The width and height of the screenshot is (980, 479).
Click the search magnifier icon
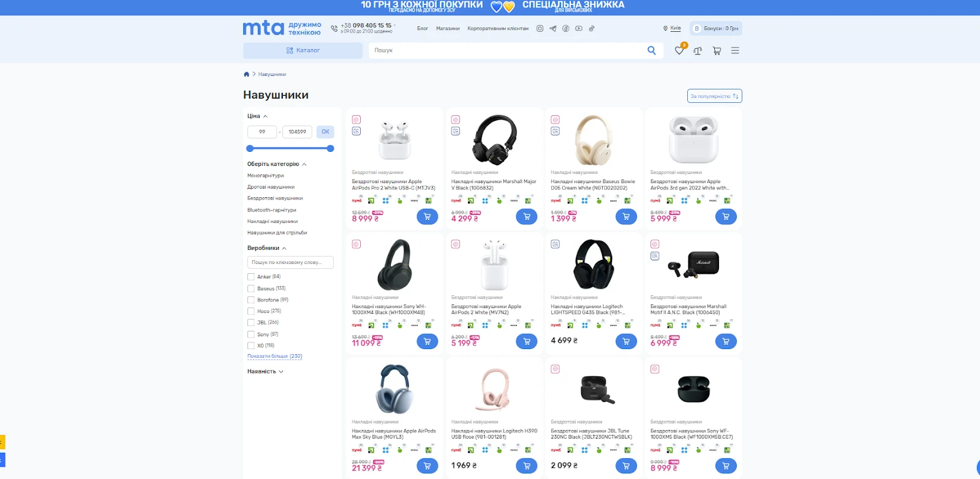click(652, 50)
